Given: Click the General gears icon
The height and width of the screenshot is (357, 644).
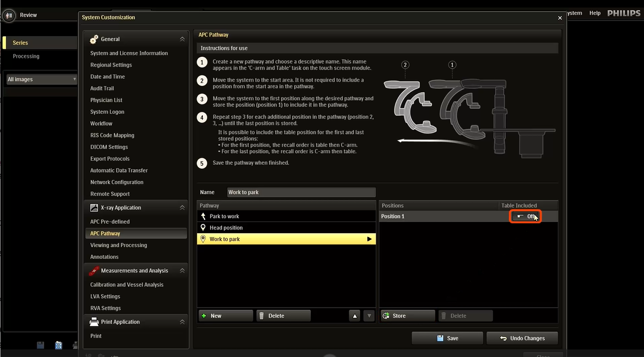Looking at the screenshot, I should [x=94, y=39].
